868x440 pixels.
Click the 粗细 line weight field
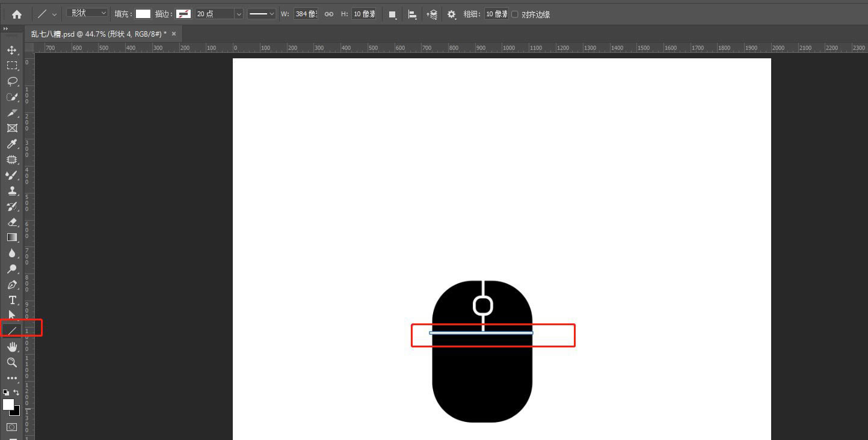496,14
